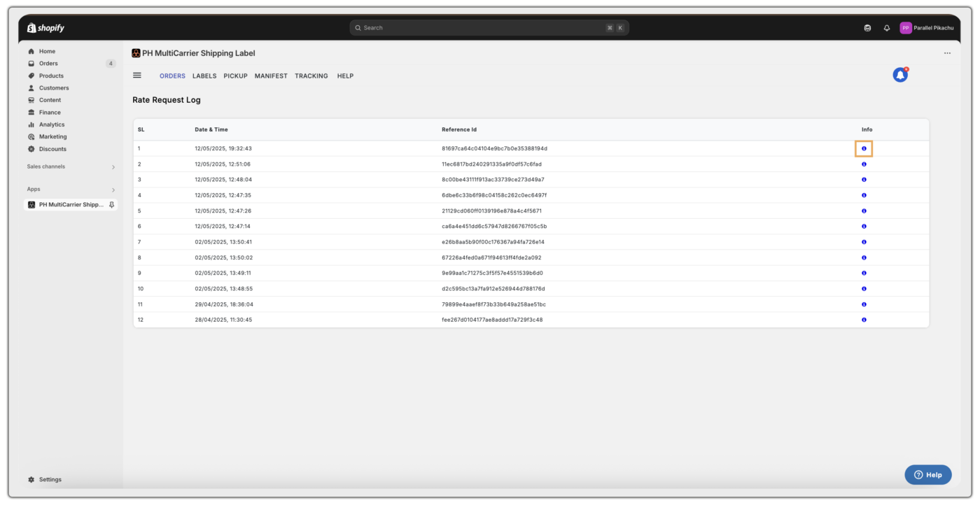980x505 pixels.
Task: Unpin PH MultiCarrier app from sidebar
Action: click(x=111, y=205)
